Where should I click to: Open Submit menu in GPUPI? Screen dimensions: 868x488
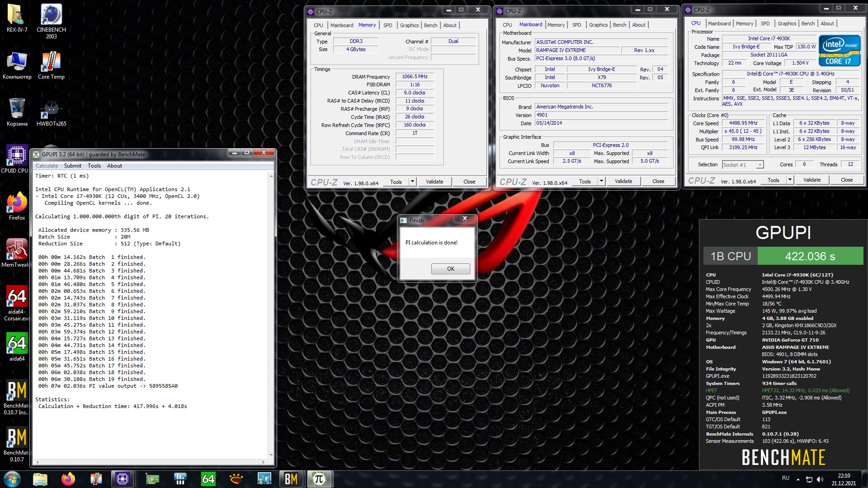[72, 166]
